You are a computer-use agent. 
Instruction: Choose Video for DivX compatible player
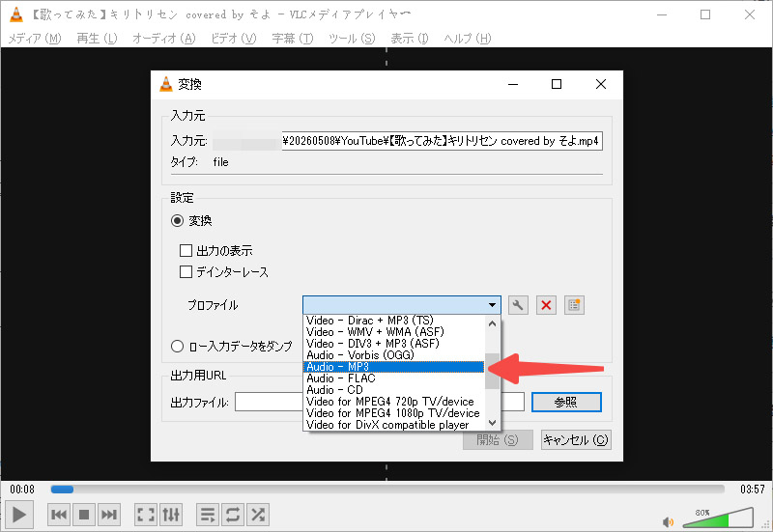pos(393,425)
